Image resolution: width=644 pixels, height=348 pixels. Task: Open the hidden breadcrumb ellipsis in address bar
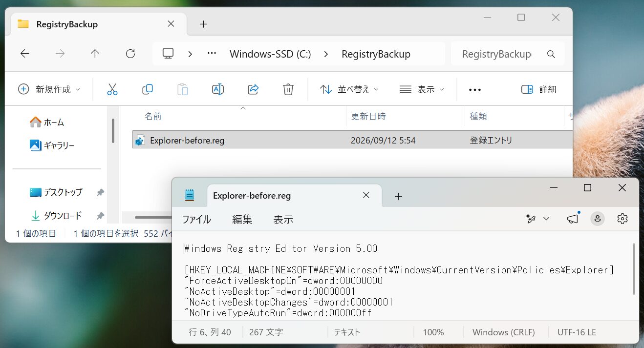coord(212,54)
